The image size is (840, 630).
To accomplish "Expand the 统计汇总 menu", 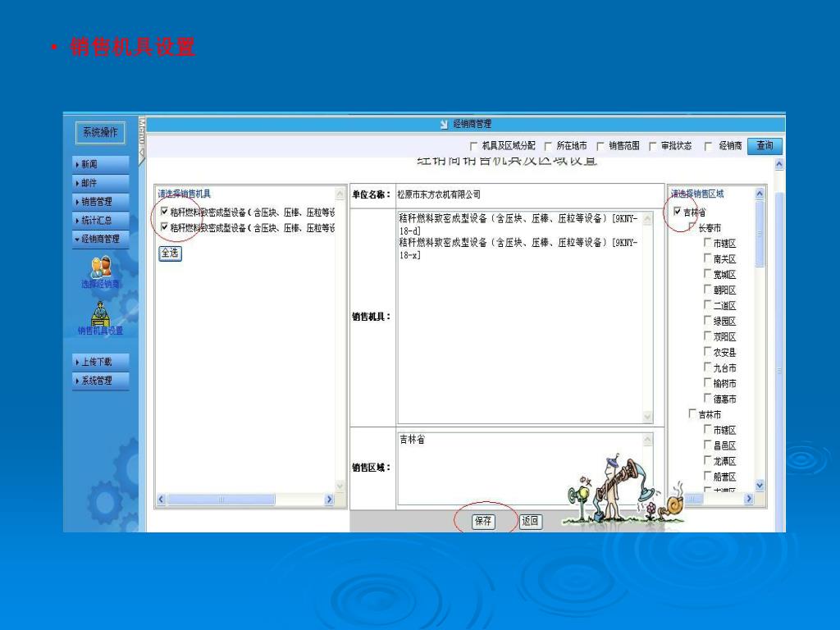I will pos(101,220).
